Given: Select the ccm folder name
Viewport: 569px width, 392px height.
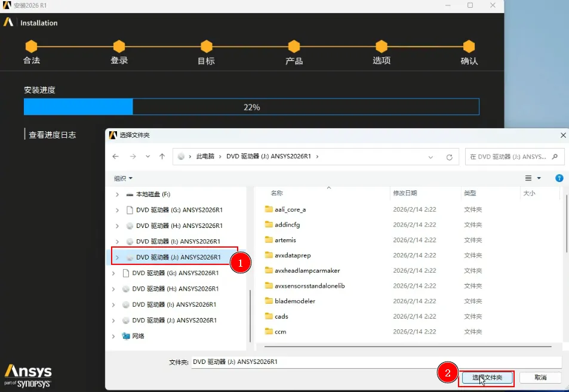Looking at the screenshot, I should [x=280, y=332].
